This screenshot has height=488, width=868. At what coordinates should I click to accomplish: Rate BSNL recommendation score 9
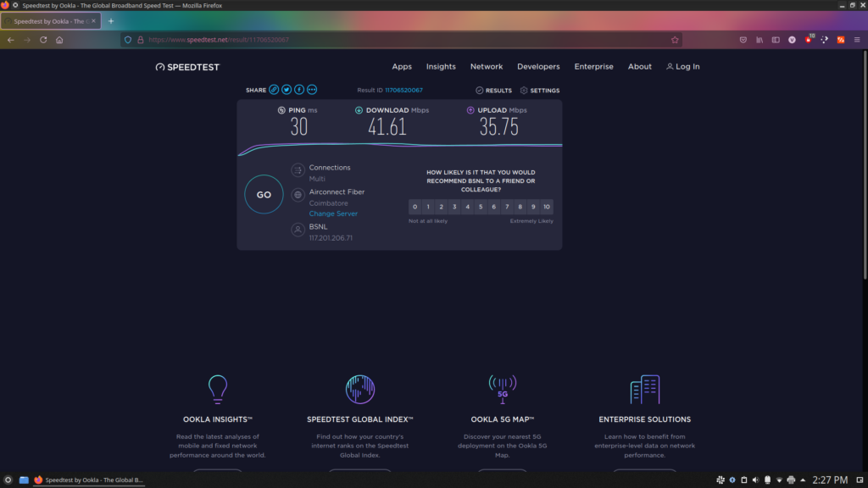533,207
